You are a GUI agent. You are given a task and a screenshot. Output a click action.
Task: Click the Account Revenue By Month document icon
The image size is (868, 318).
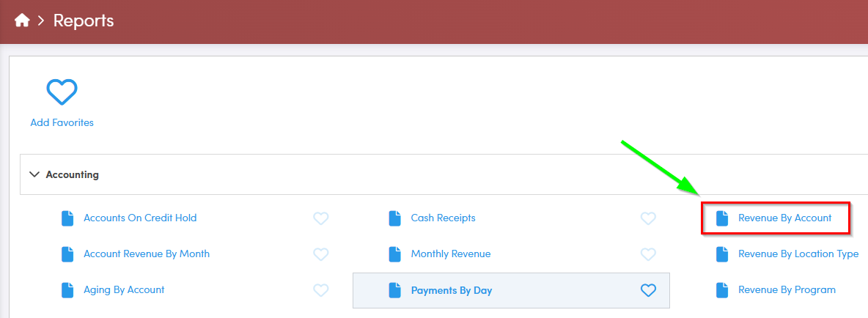point(68,254)
